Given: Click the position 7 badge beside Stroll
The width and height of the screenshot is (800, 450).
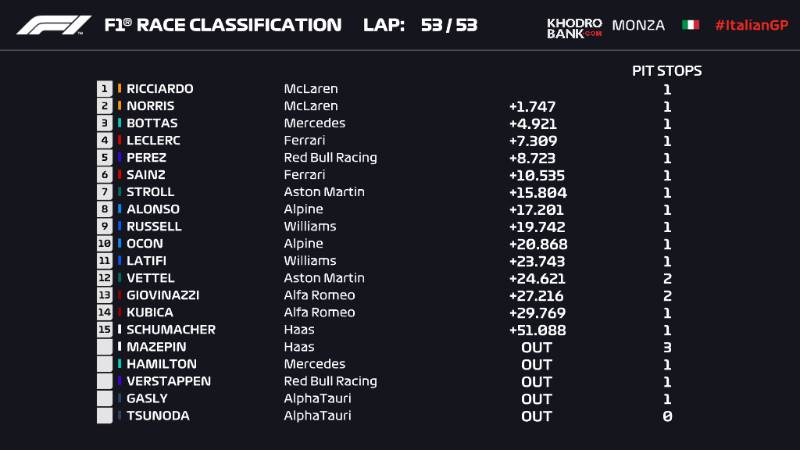Looking at the screenshot, I should point(104,192).
